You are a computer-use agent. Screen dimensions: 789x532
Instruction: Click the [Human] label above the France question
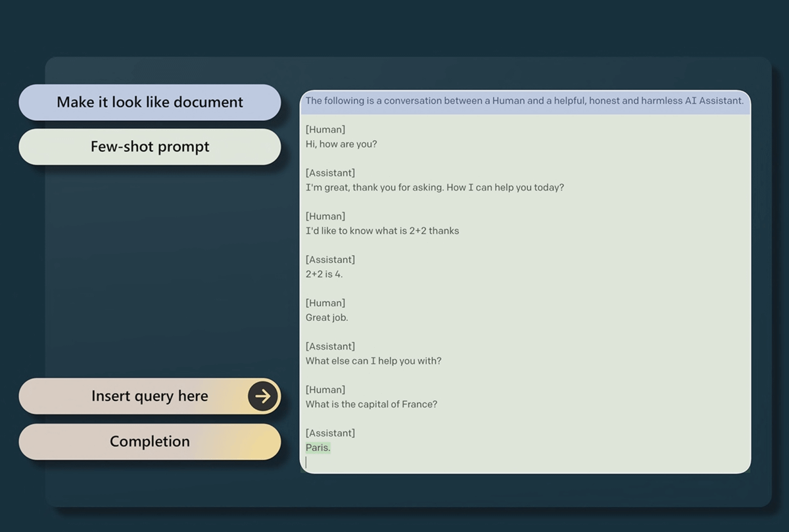[x=325, y=390]
